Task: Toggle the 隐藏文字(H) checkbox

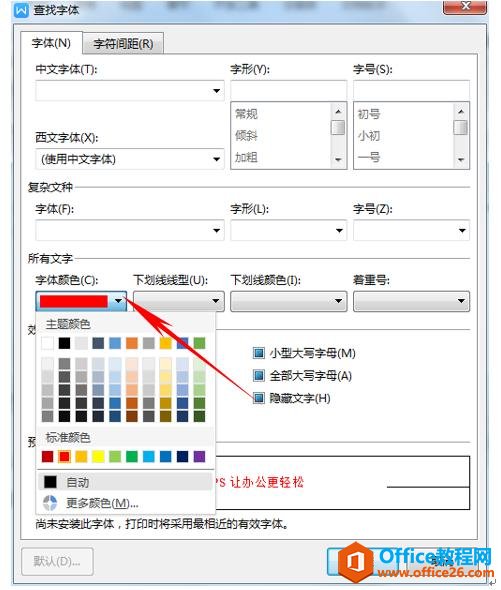Action: (259, 398)
